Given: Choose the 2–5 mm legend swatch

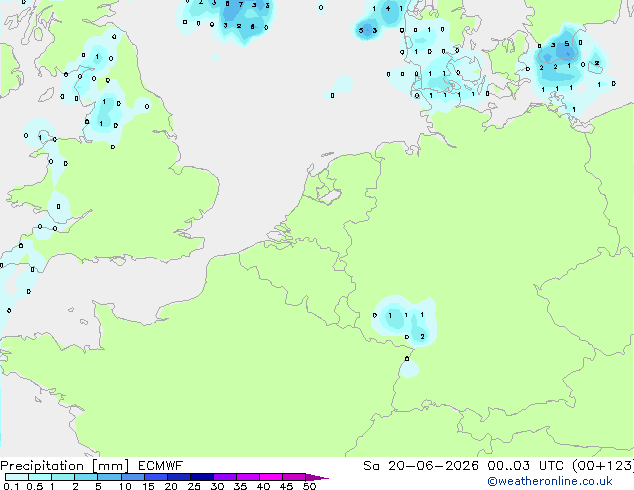Looking at the screenshot, I should tap(86, 477).
